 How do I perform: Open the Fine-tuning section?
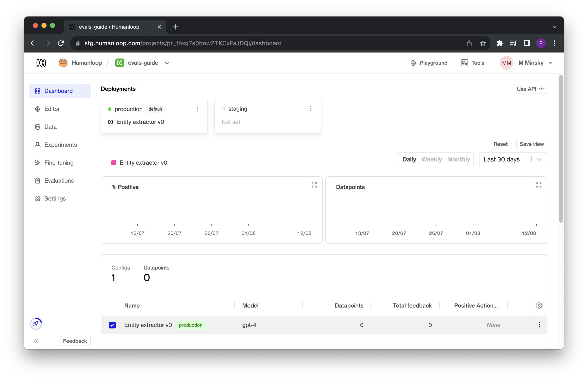pos(59,163)
